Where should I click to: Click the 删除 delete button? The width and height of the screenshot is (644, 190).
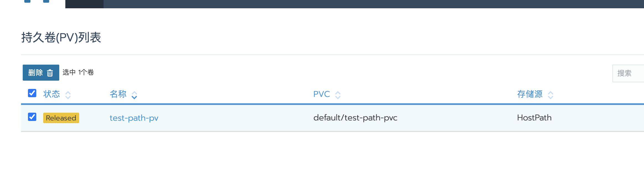pyautogui.click(x=41, y=73)
